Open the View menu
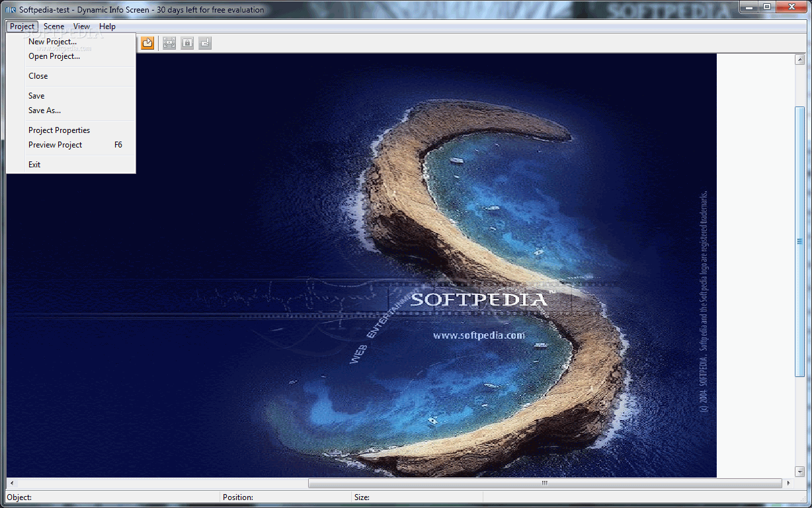Image resolution: width=812 pixels, height=508 pixels. point(82,26)
